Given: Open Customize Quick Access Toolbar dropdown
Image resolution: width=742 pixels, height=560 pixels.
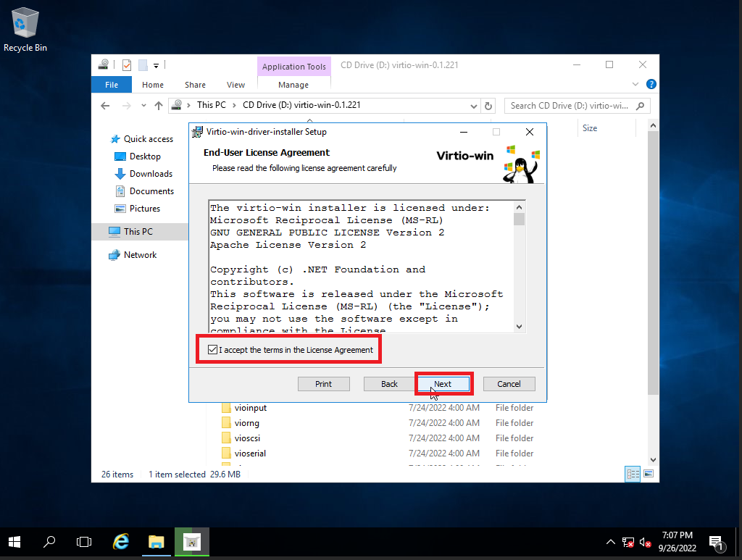Looking at the screenshot, I should 157,66.
